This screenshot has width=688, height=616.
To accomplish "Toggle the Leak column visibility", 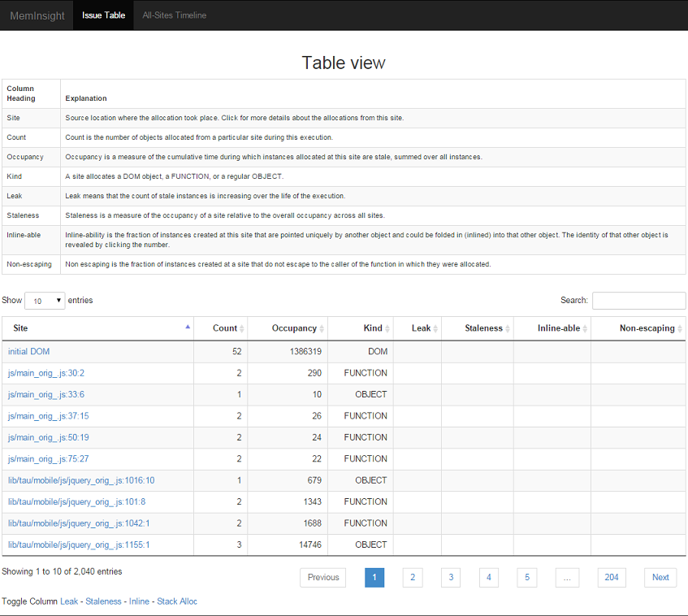I will pos(68,601).
